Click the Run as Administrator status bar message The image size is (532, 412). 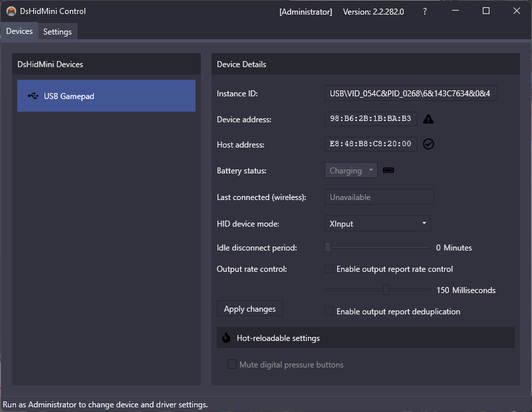[x=105, y=405]
